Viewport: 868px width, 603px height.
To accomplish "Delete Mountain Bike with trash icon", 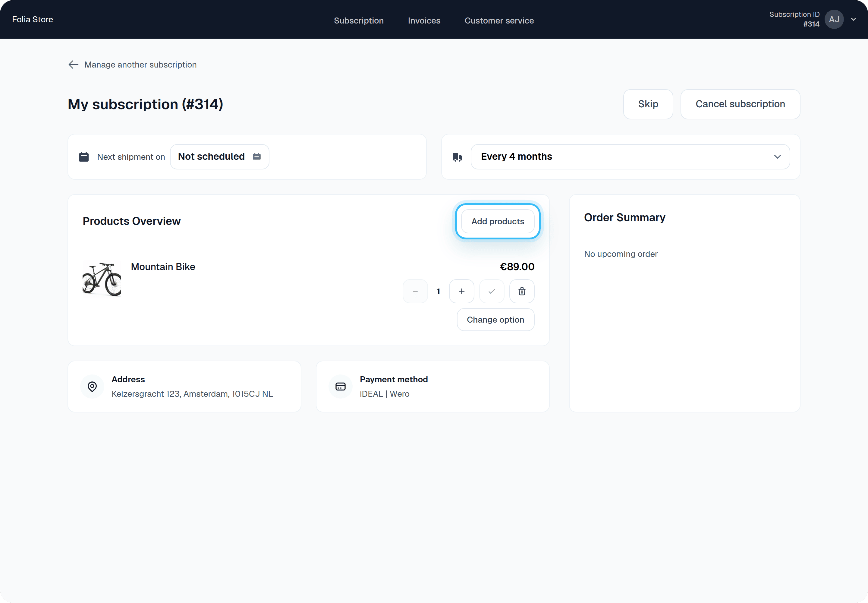I will point(522,291).
